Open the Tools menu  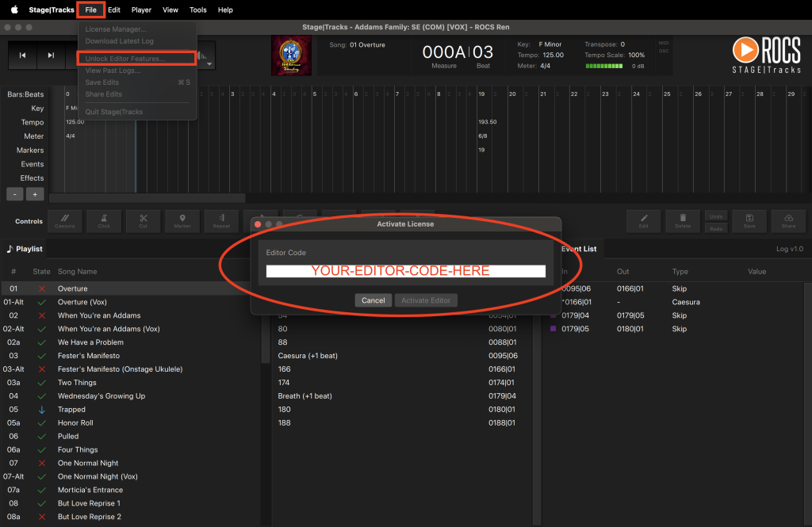click(x=197, y=10)
